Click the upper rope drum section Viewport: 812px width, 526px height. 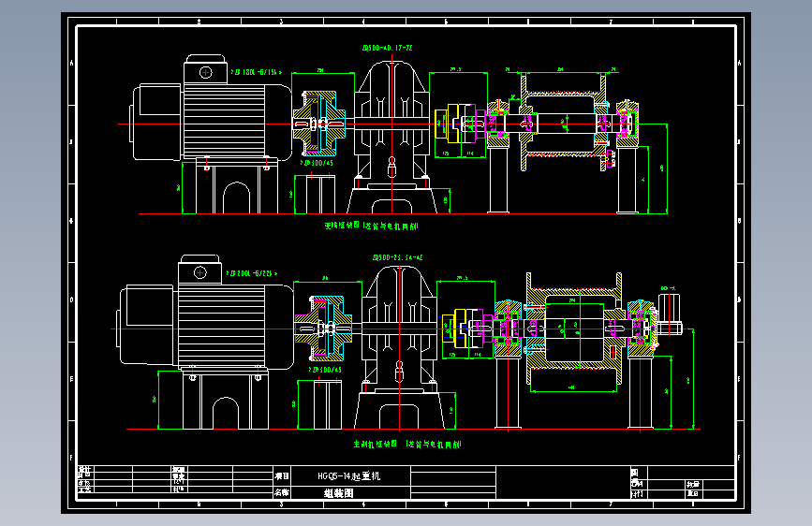[564, 124]
